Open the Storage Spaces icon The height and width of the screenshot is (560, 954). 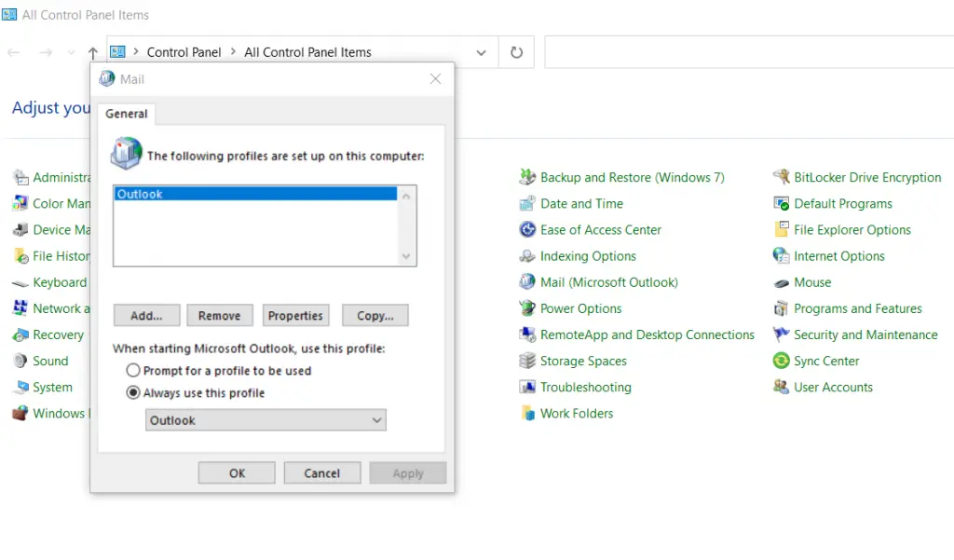[x=527, y=361]
